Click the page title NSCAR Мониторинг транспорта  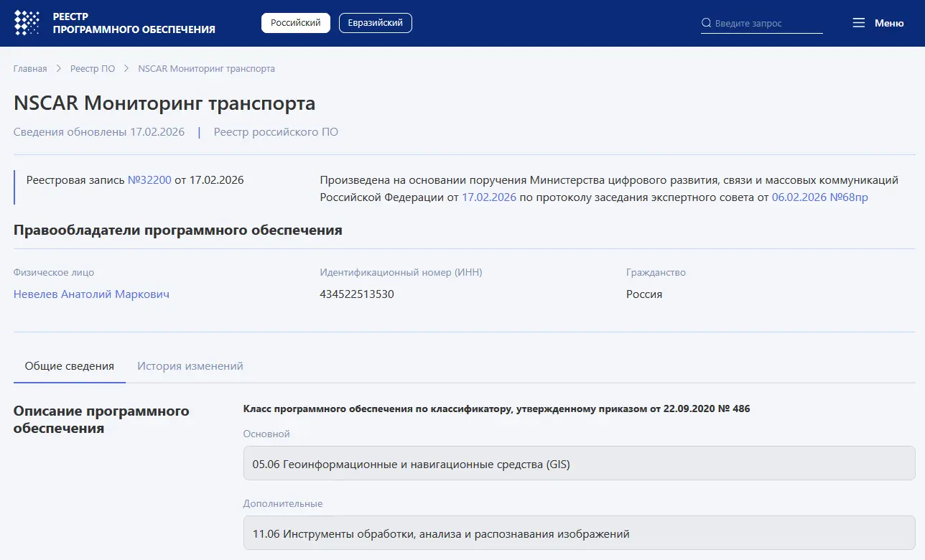(164, 103)
